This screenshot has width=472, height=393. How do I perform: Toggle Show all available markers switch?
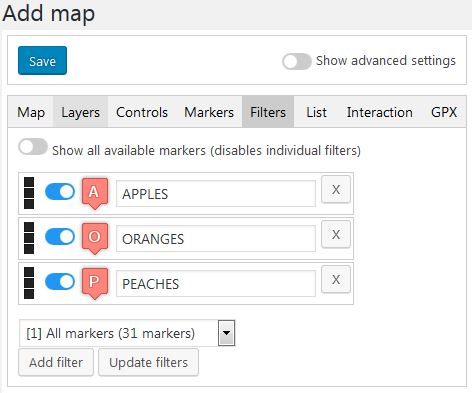click(33, 147)
